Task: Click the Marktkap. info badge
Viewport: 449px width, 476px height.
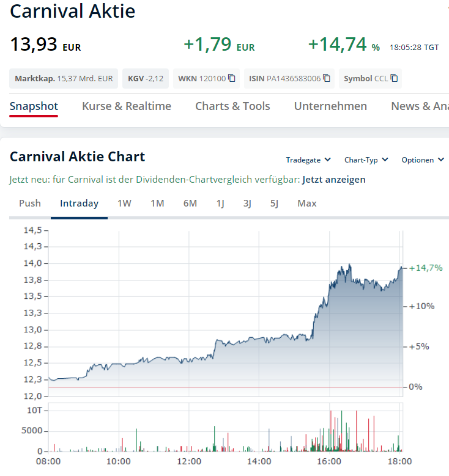Action: (64, 78)
